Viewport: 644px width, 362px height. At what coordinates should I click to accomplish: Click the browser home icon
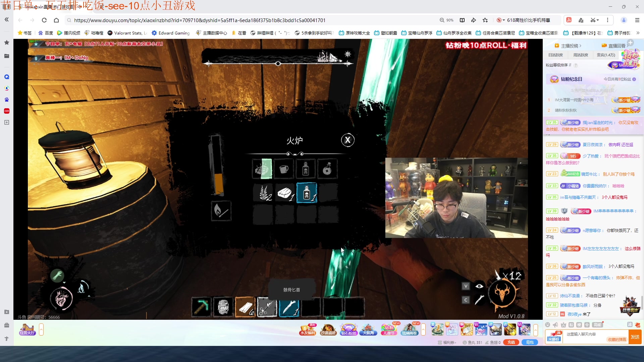[56, 20]
